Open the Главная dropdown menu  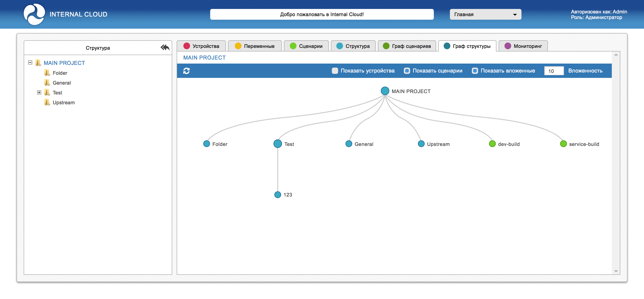coord(485,15)
